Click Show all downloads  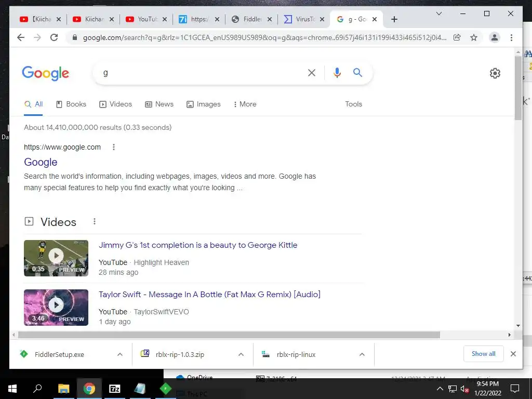(484, 354)
